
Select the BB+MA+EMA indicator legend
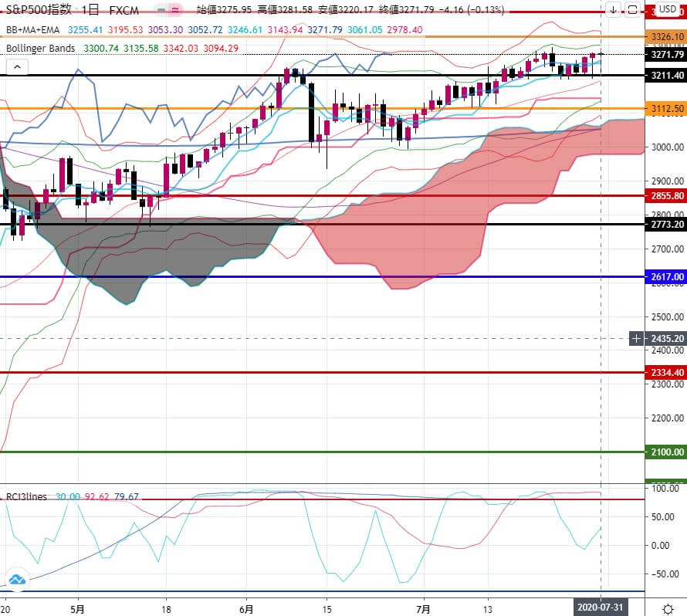(33, 30)
